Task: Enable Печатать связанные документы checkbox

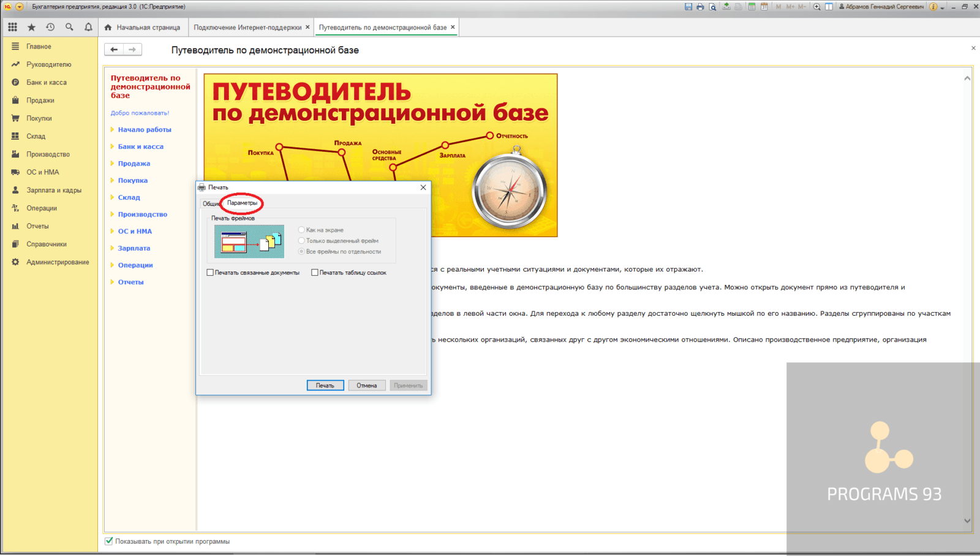Action: tap(210, 272)
